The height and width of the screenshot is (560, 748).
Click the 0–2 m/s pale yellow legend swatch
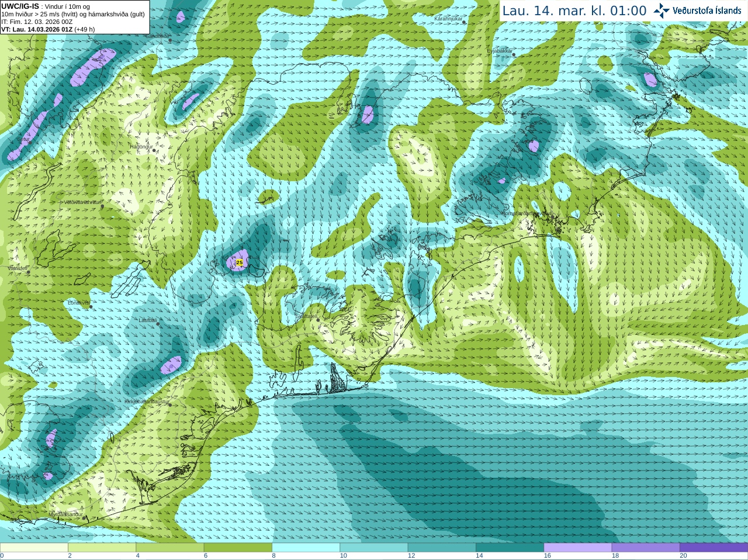click(x=34, y=547)
